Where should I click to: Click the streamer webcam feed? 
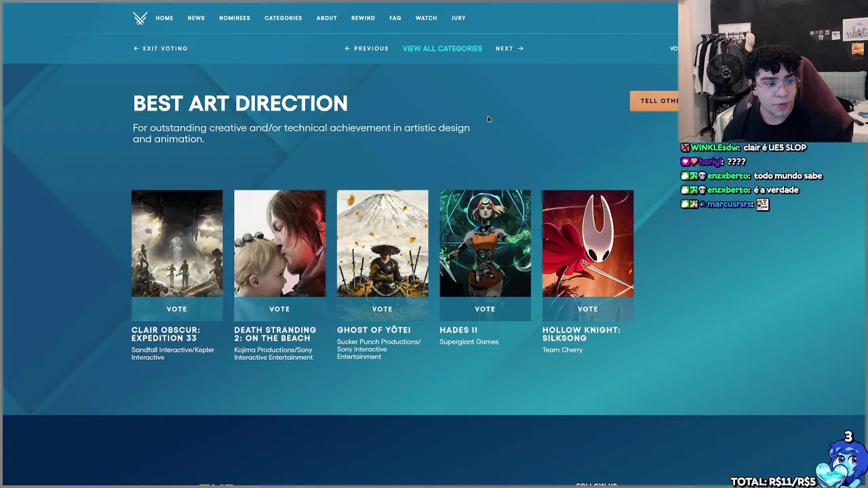point(773,70)
